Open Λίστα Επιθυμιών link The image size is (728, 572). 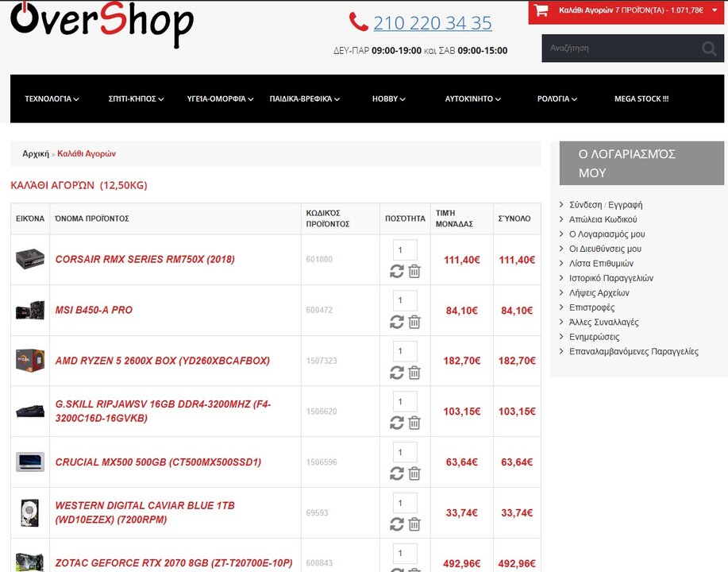tap(601, 264)
